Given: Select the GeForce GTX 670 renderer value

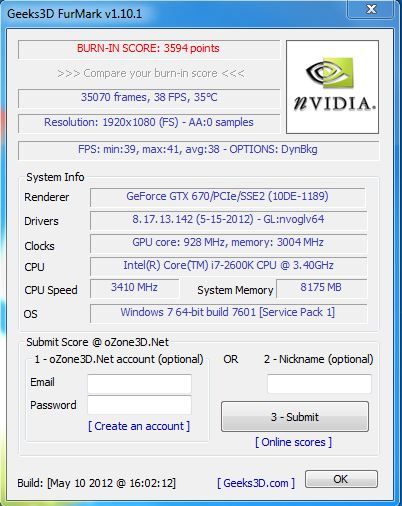Looking at the screenshot, I should (227, 196).
